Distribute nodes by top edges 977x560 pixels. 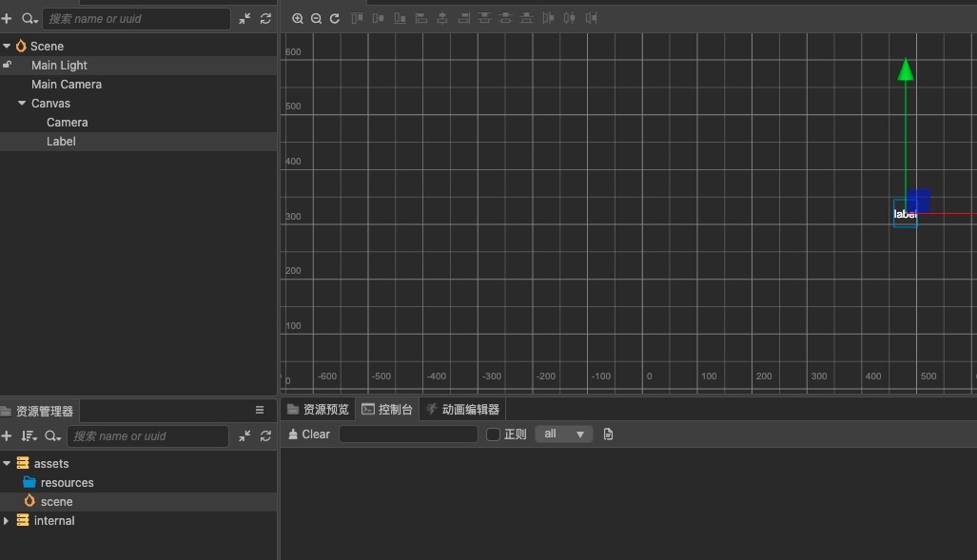(x=485, y=18)
